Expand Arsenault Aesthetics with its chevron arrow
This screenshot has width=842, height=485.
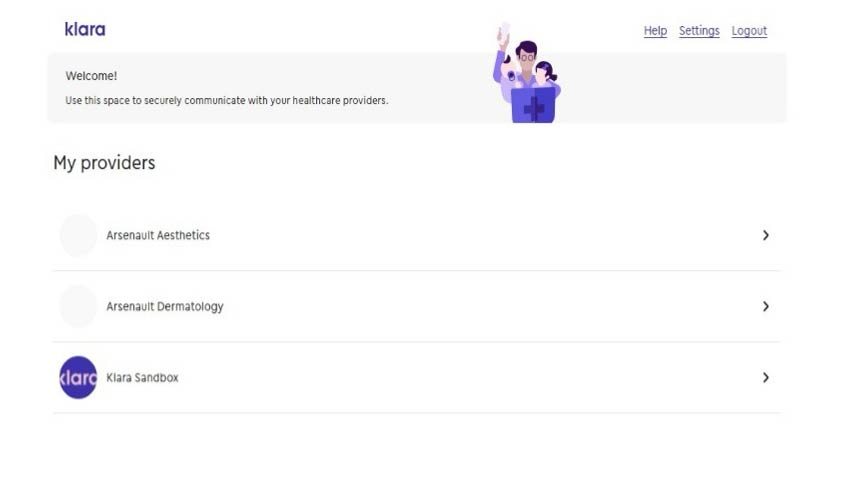coord(766,235)
